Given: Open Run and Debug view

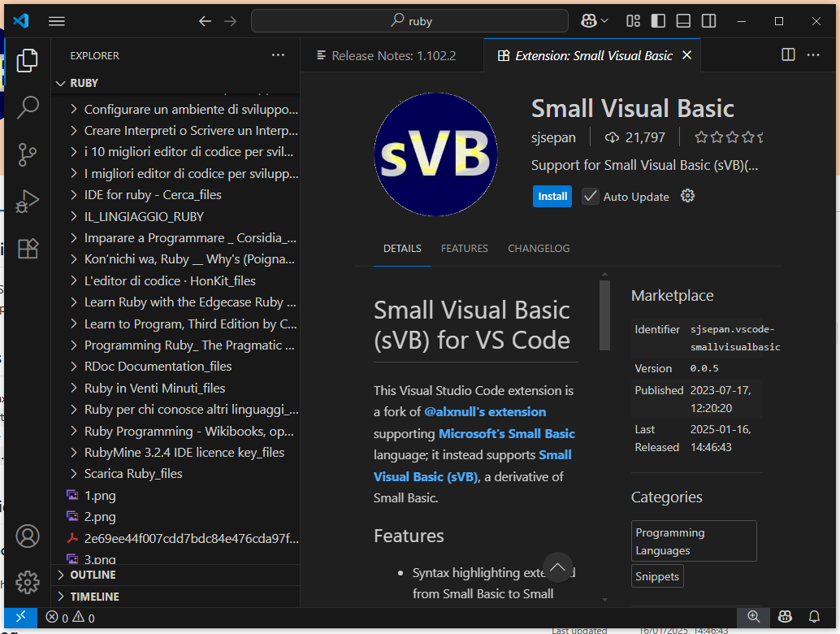Looking at the screenshot, I should [x=28, y=202].
